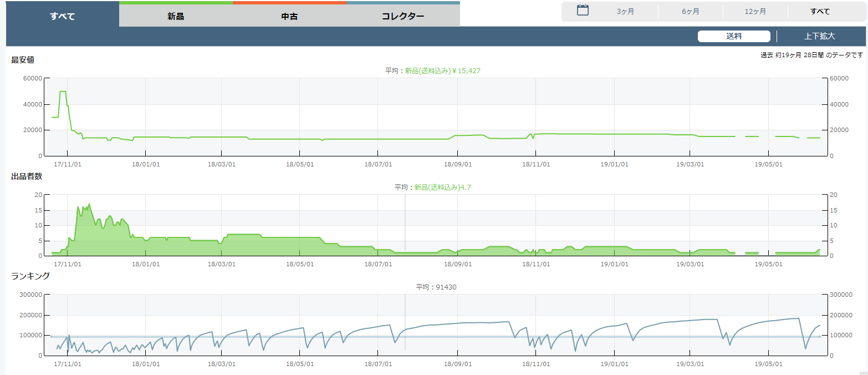Set the period to 6ヶ月

coord(690,12)
